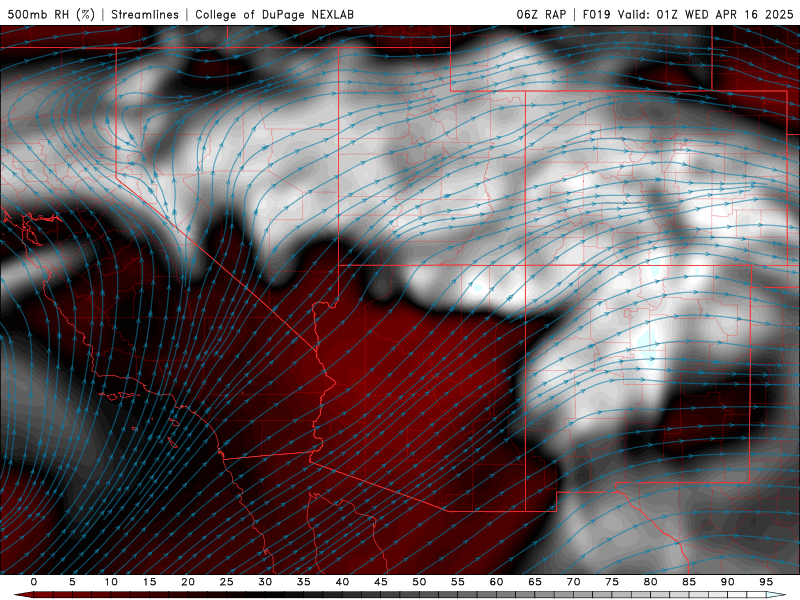Click the 5 value on the color scale
The image size is (800, 600).
[72, 582]
